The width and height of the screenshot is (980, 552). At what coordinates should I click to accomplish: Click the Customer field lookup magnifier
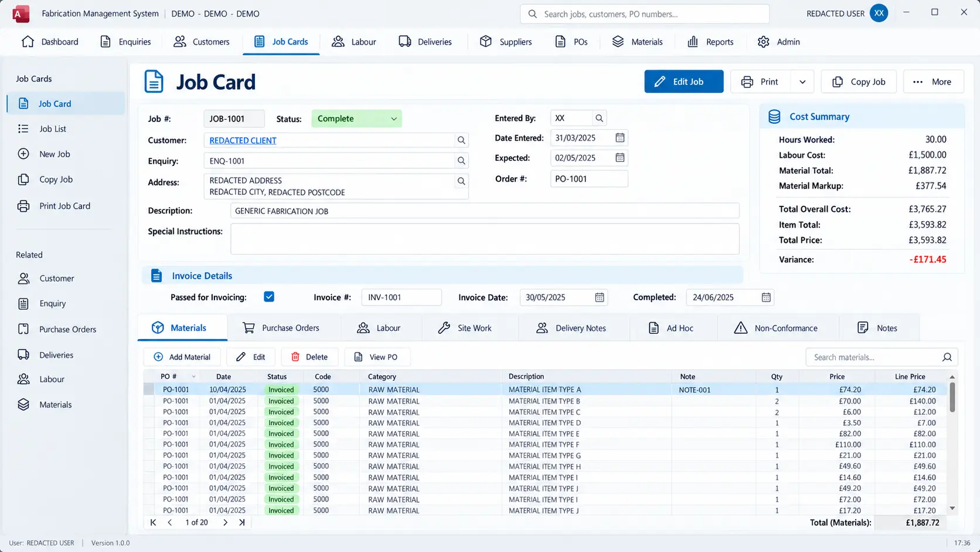(461, 140)
